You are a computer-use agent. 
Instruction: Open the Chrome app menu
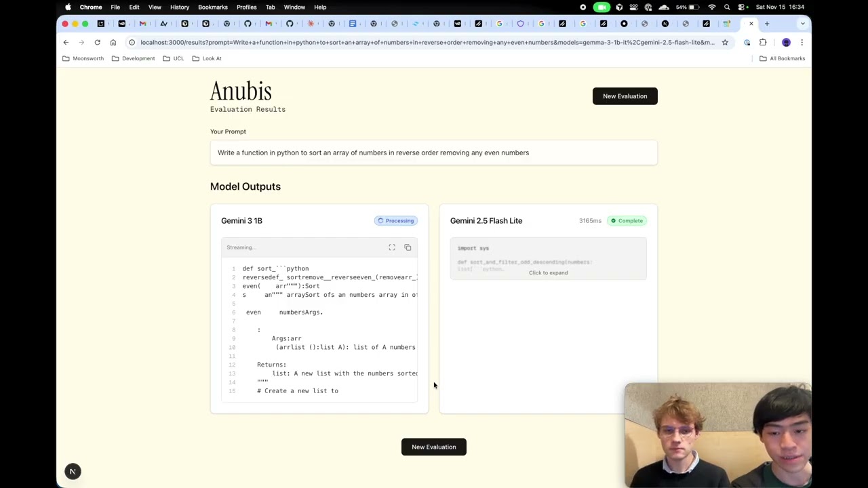coord(91,7)
